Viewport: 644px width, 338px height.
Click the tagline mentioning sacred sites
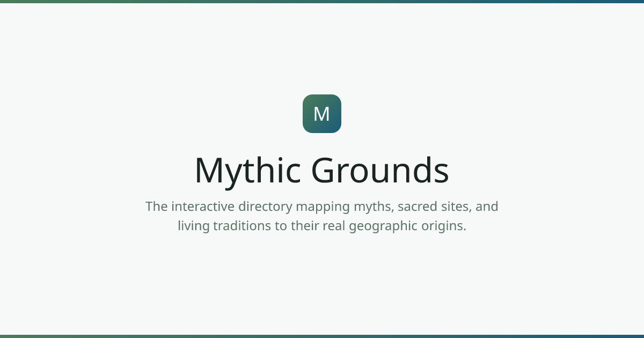pyautogui.click(x=322, y=206)
